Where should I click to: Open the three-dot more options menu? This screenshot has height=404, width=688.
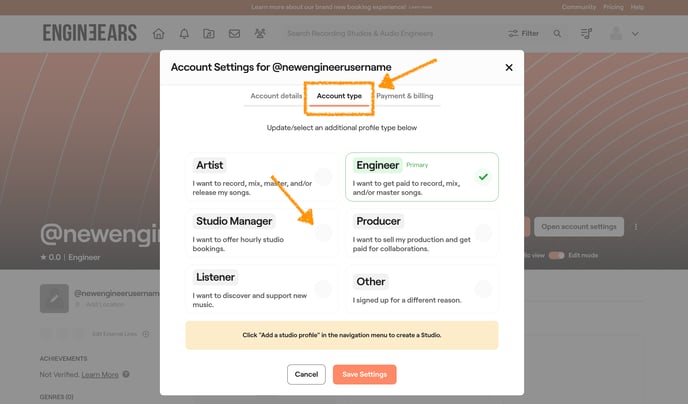coord(637,227)
